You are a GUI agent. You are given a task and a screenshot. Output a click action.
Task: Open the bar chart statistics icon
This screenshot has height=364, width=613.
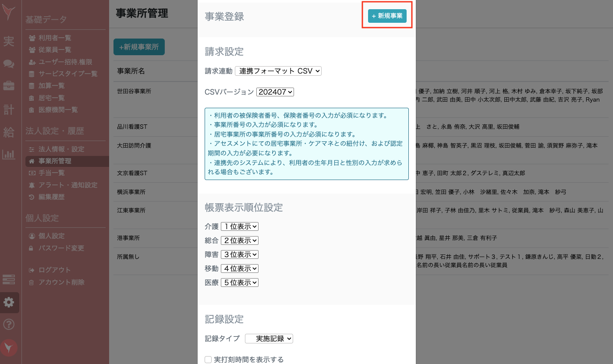[x=9, y=154]
